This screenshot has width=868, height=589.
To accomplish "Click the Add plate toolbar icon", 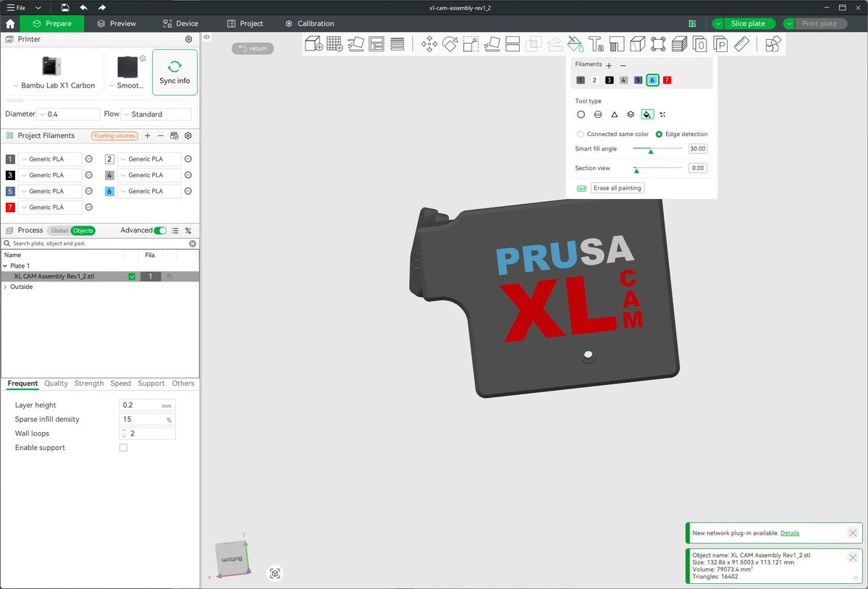I will click(x=334, y=43).
